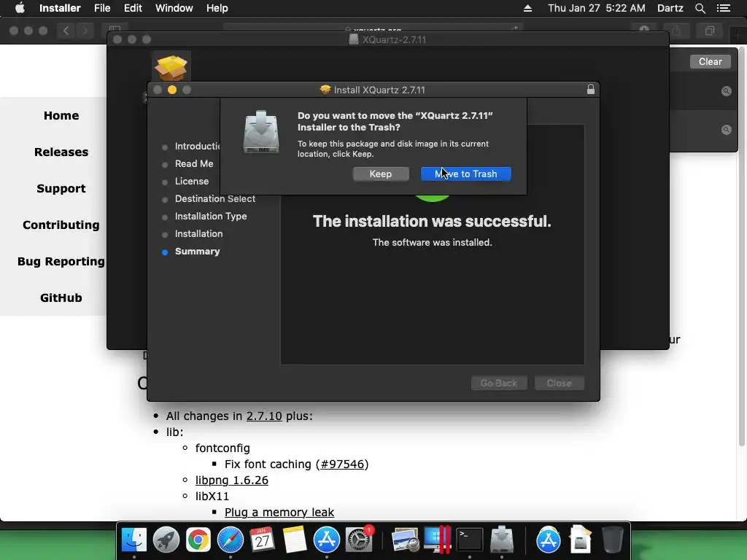Click the disk installer icon in the dialog
This screenshot has height=560, width=747.
point(260,132)
